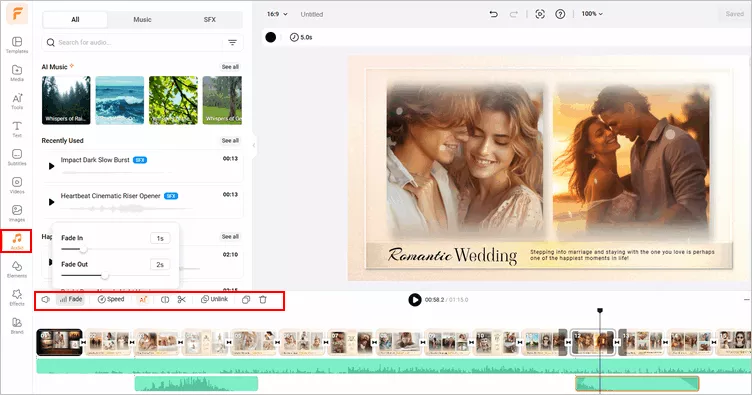This screenshot has width=752, height=395.
Task: Open the 100% zoom dropdown
Action: click(x=592, y=14)
